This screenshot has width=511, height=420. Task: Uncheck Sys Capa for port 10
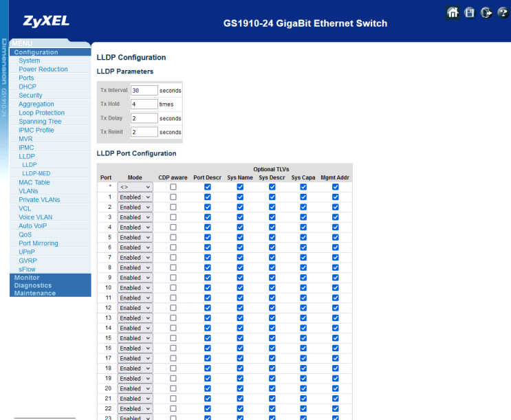[303, 288]
